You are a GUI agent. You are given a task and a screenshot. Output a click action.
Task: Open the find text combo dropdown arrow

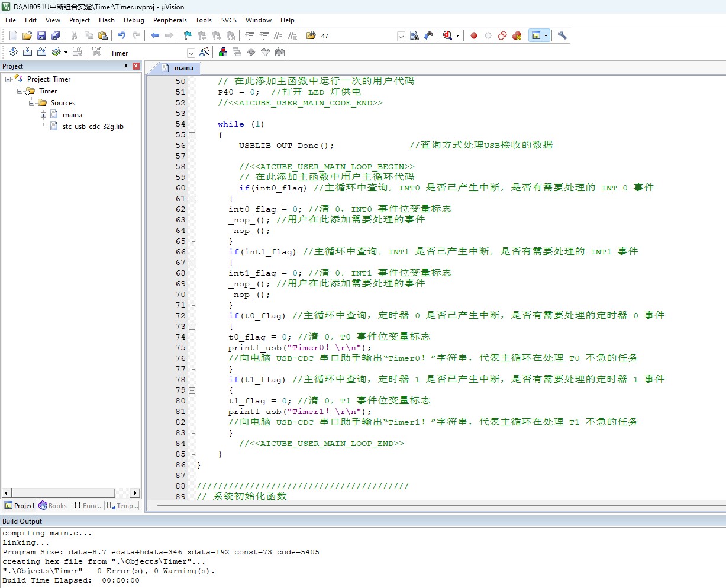(401, 36)
